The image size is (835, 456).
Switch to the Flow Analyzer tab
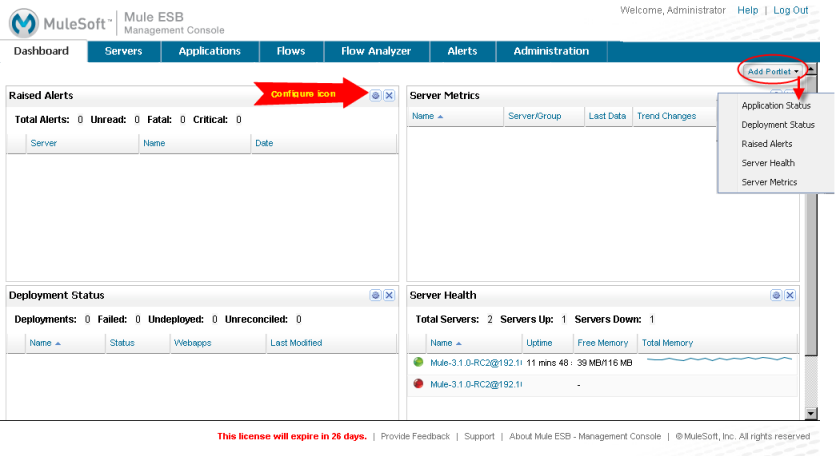pos(376,51)
